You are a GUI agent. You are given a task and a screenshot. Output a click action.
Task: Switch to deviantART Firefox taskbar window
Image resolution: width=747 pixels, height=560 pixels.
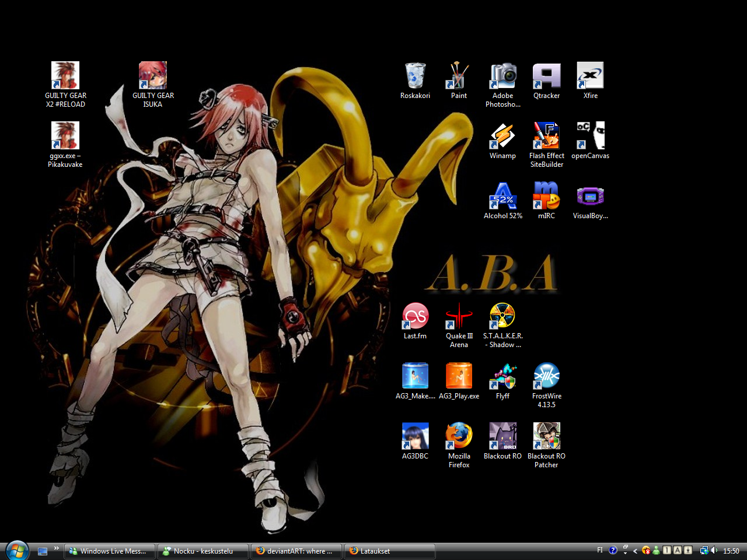296,551
